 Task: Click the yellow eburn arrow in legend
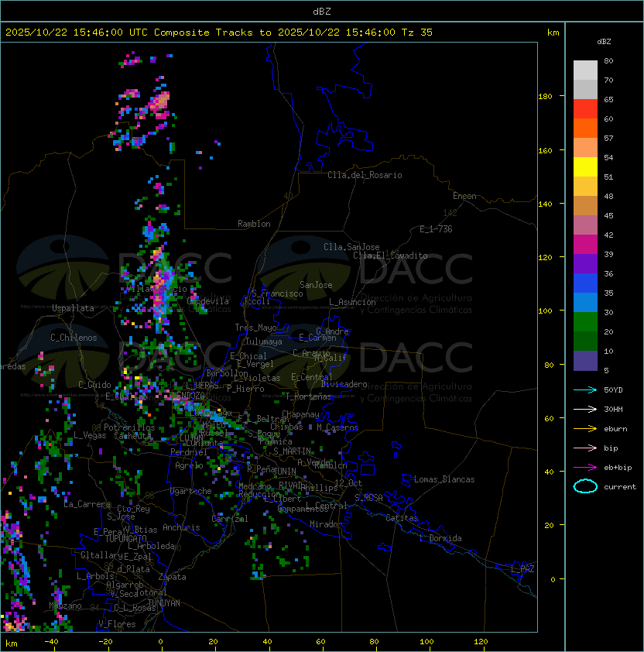click(585, 429)
